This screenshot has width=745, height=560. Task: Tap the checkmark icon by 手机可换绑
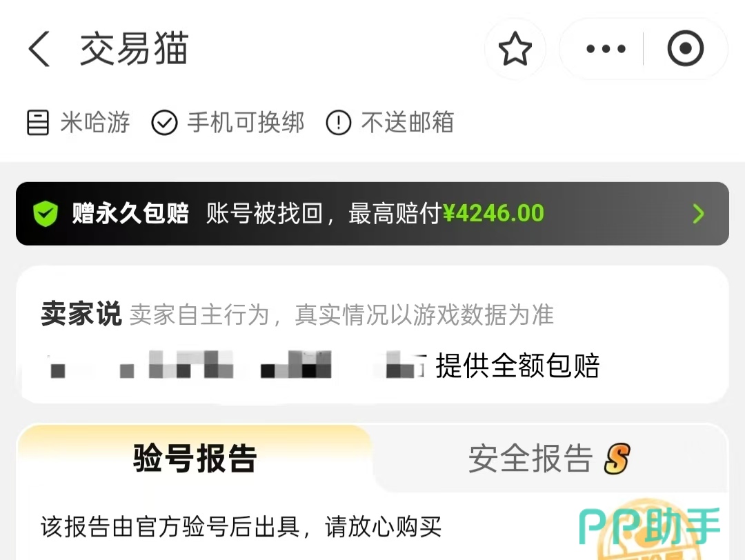click(x=164, y=123)
